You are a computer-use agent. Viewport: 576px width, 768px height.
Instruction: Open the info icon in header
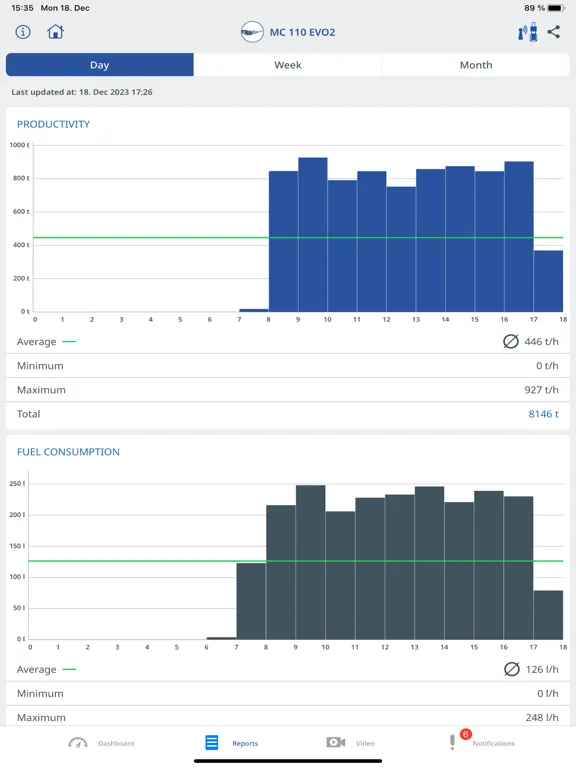tap(23, 32)
